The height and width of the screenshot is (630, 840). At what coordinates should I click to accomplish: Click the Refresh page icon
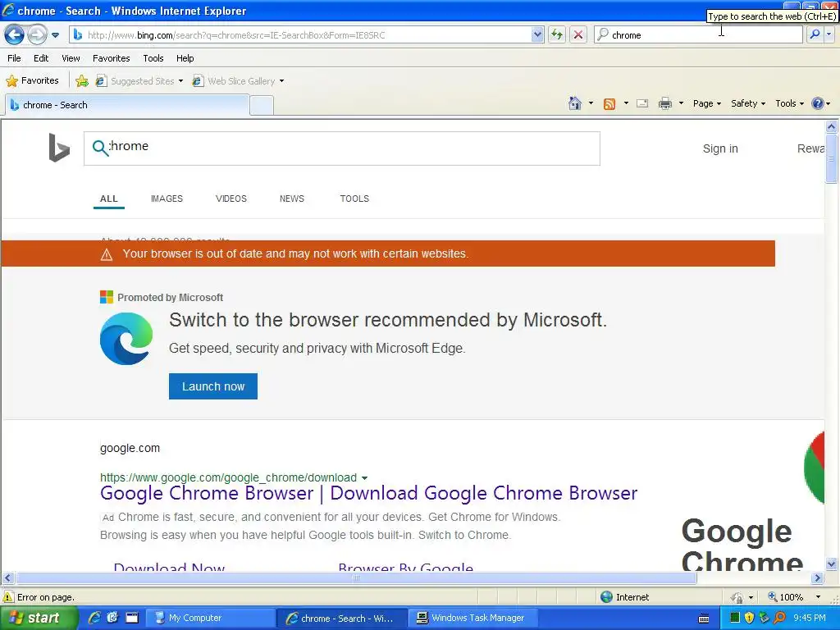[x=557, y=34]
